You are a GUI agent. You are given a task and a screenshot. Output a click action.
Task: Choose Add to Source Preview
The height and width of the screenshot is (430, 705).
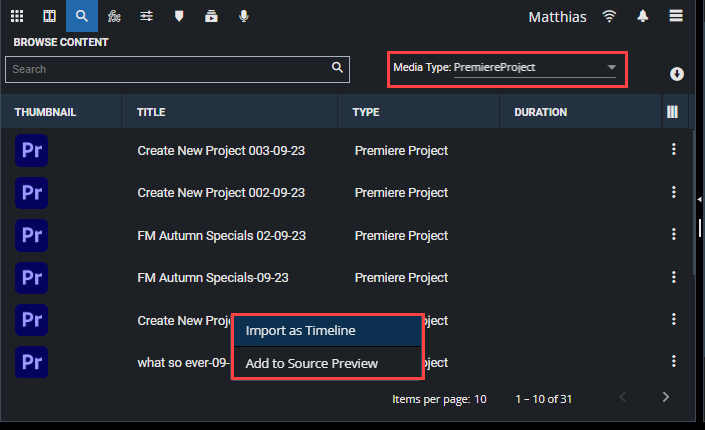pyautogui.click(x=311, y=363)
